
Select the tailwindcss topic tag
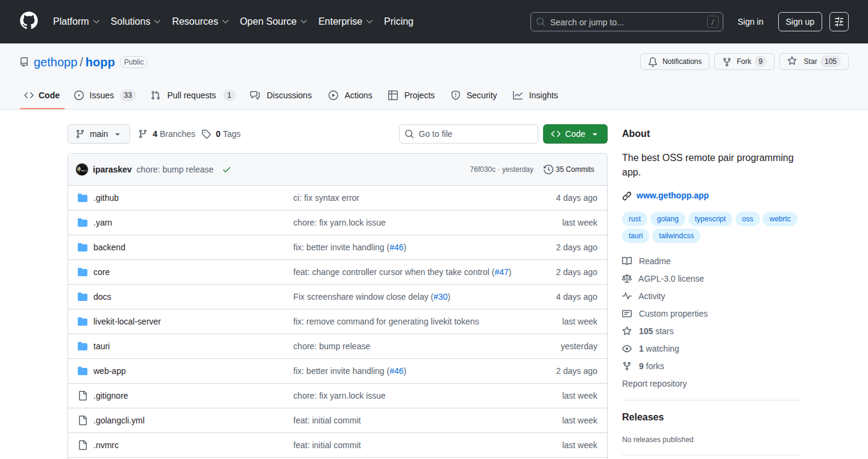click(x=676, y=236)
